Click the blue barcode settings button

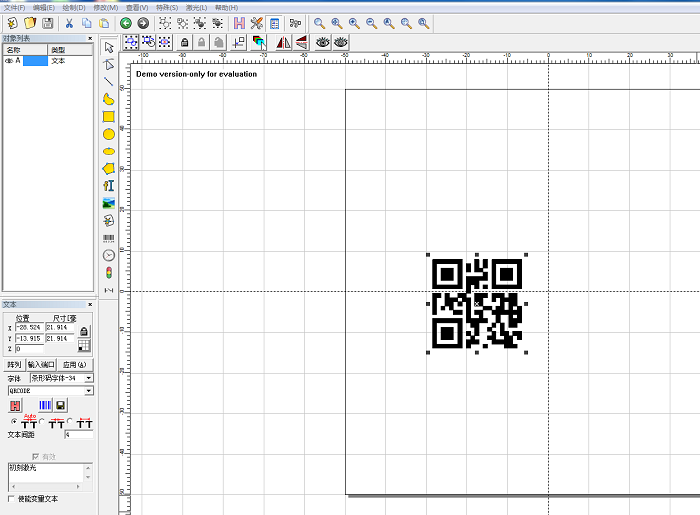[x=45, y=405]
